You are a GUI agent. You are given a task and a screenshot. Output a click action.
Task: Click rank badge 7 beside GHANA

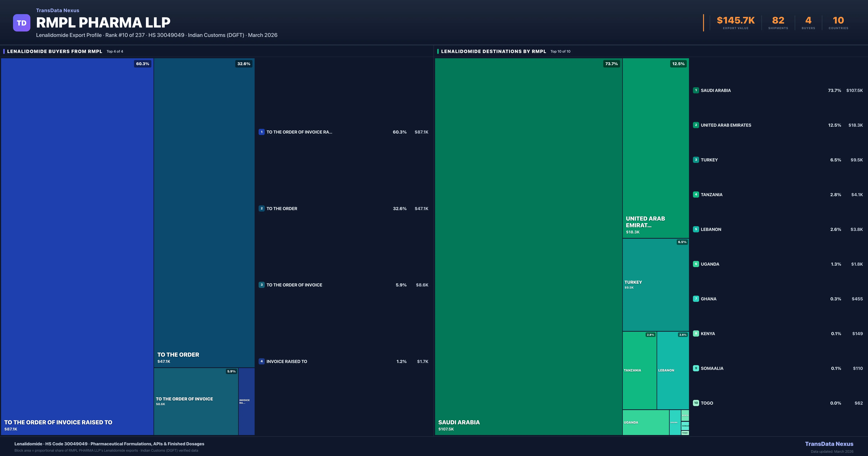pos(696,299)
